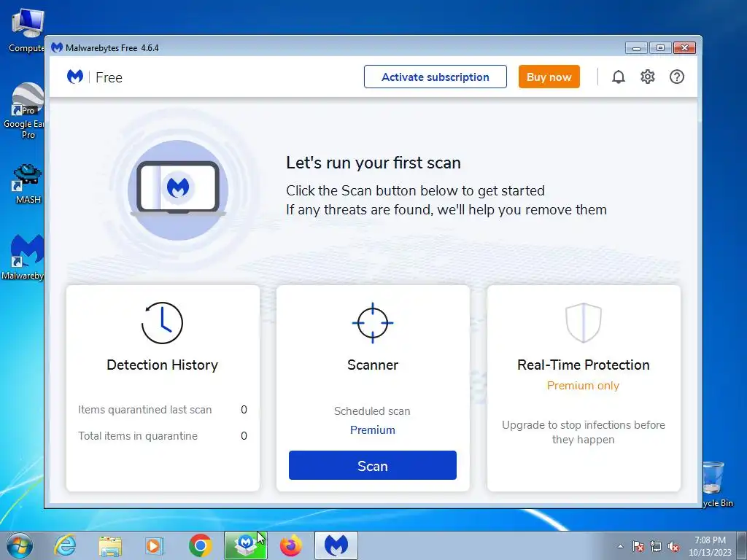Click the Scanner crosshair icon
Image resolution: width=747 pixels, height=560 pixels.
coord(373,322)
